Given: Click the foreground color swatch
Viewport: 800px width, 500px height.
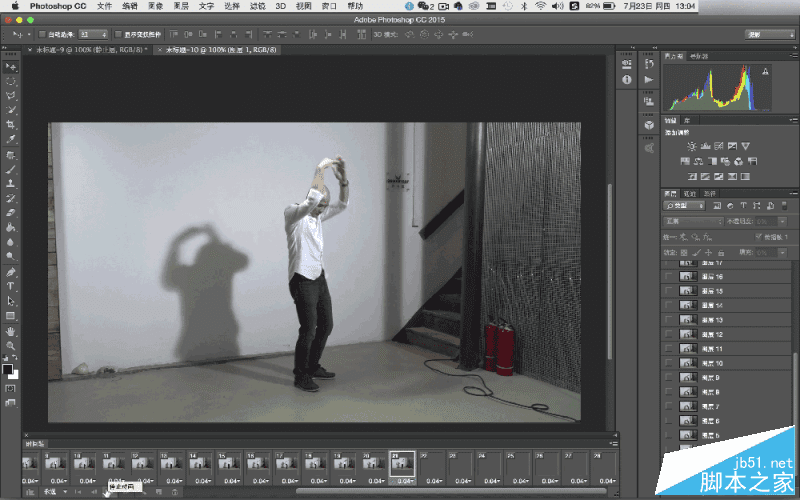Looking at the screenshot, I should click(7, 369).
